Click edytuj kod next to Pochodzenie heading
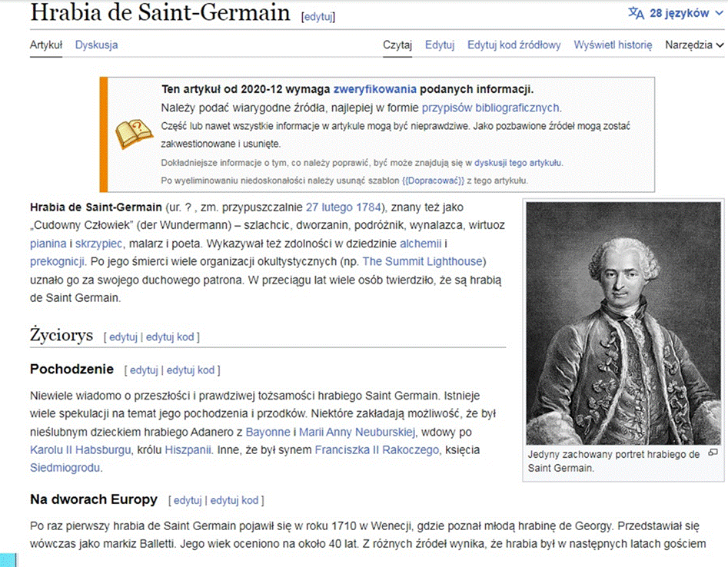 (x=191, y=370)
